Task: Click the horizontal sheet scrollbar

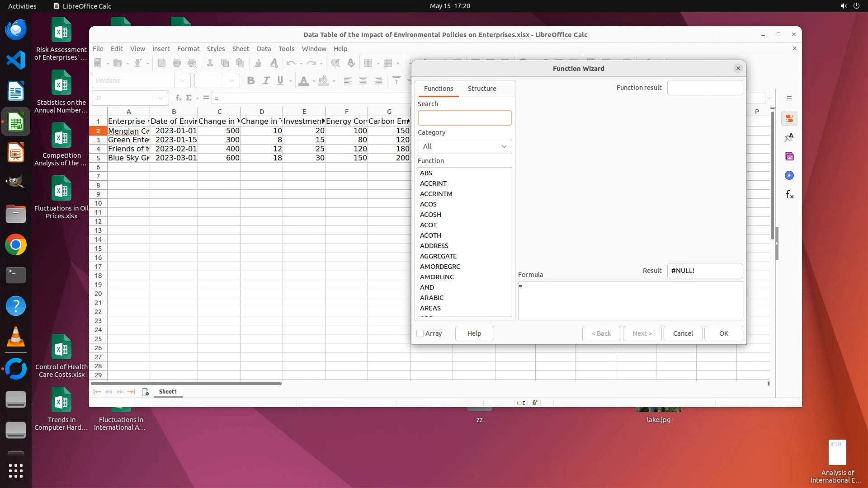Action: pos(186,384)
